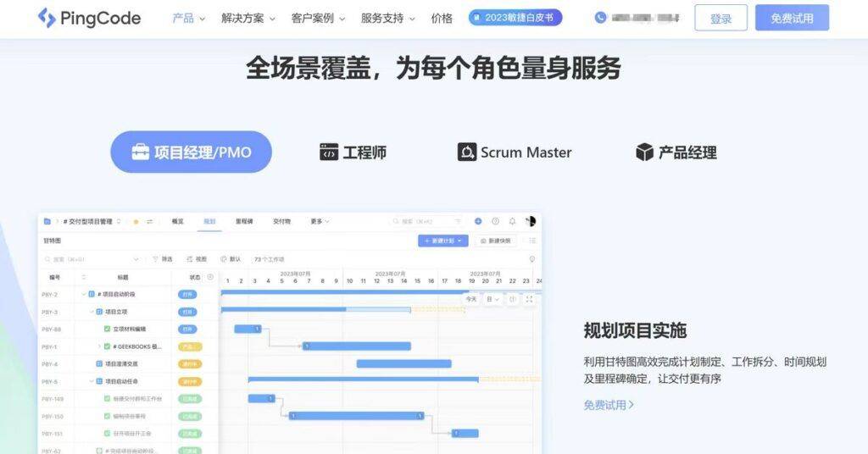Click the Gantt list search field
Viewport: 868px width, 454px height.
click(92, 259)
